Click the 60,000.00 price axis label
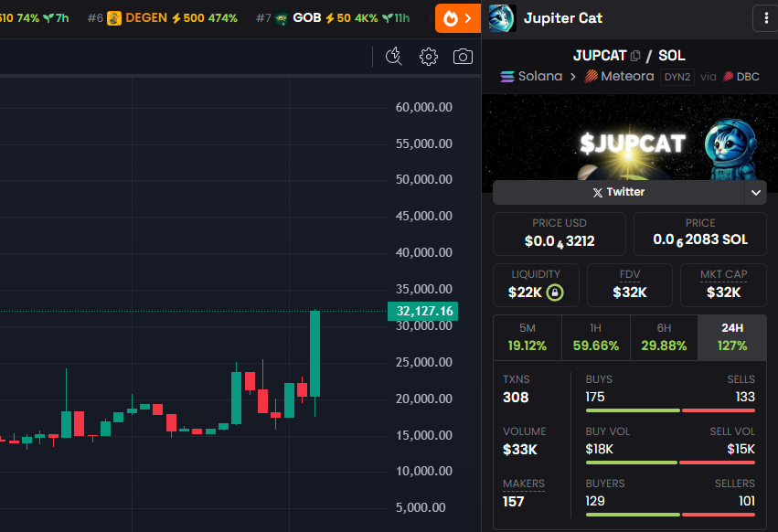The width and height of the screenshot is (778, 532). pos(423,107)
